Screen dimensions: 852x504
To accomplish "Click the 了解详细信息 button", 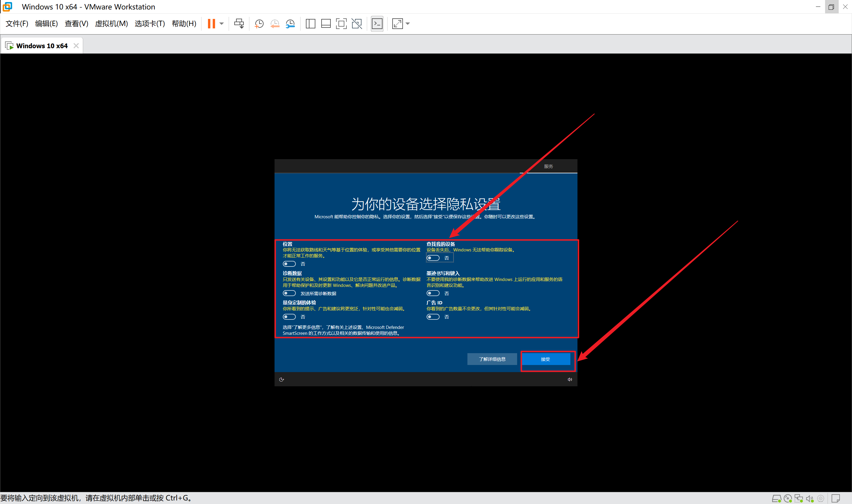I will pyautogui.click(x=492, y=359).
